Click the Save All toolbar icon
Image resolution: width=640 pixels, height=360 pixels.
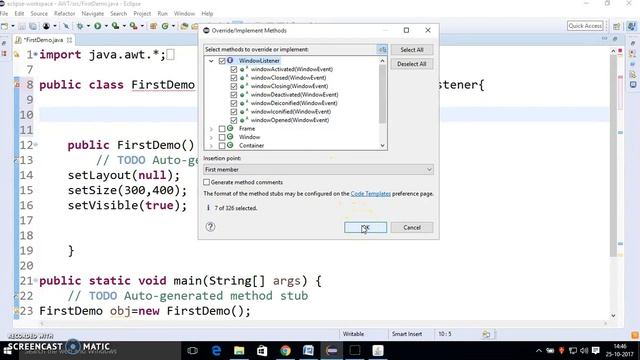click(x=32, y=26)
